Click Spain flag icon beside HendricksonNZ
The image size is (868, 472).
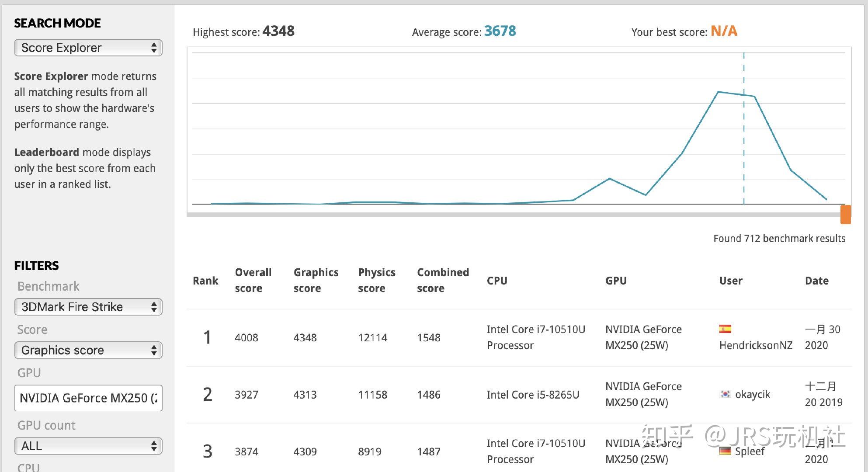(725, 329)
